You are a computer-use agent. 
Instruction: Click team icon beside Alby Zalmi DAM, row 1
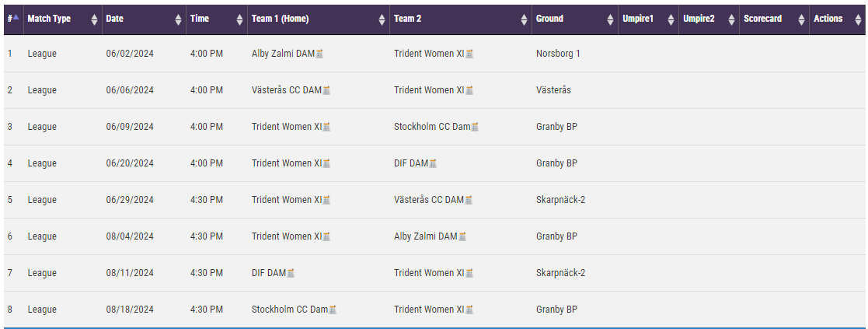pyautogui.click(x=319, y=54)
